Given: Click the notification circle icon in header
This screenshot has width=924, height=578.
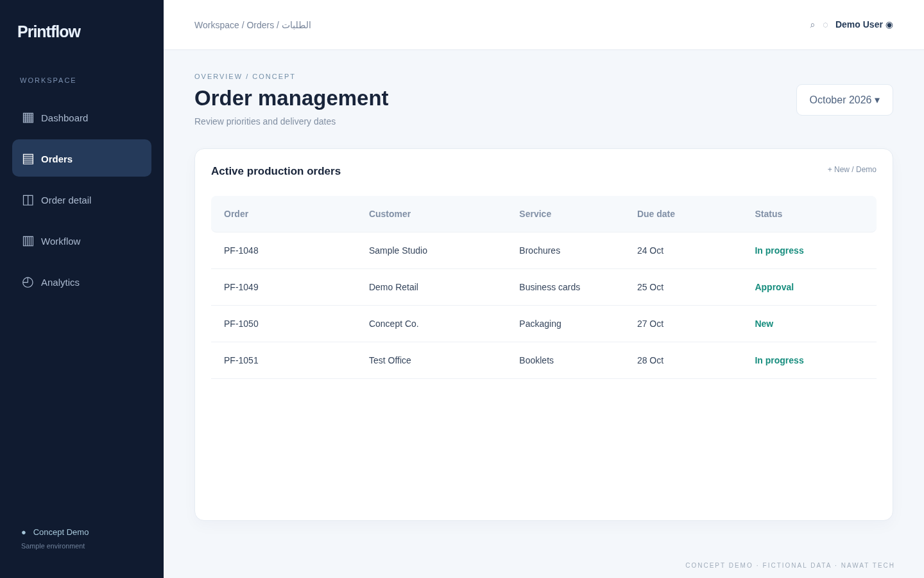Looking at the screenshot, I should coord(825,25).
